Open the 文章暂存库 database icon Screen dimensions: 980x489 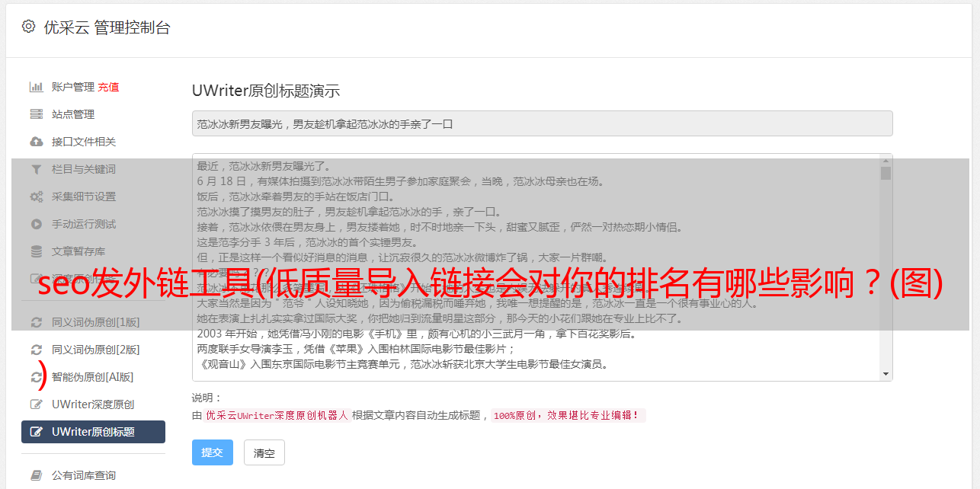tap(36, 251)
